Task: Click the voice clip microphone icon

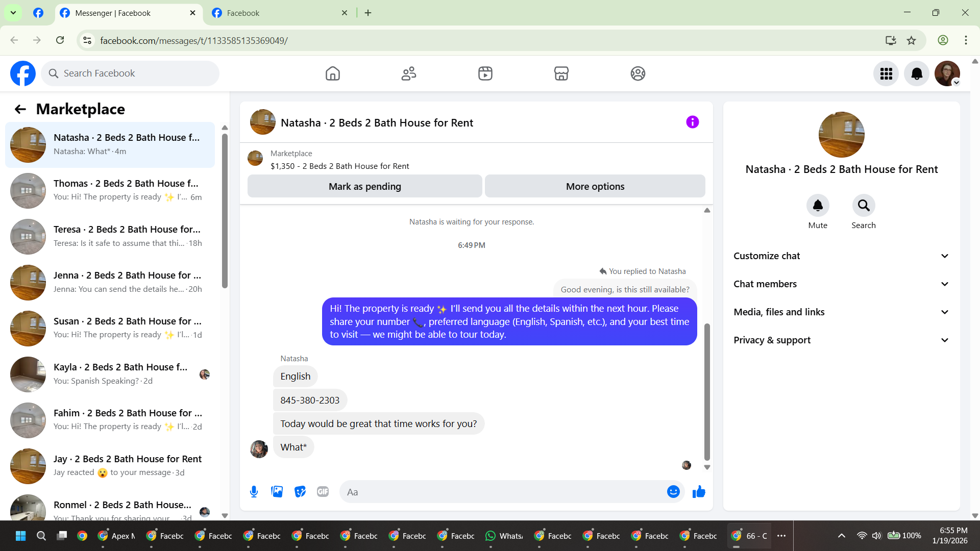Action: [254, 492]
